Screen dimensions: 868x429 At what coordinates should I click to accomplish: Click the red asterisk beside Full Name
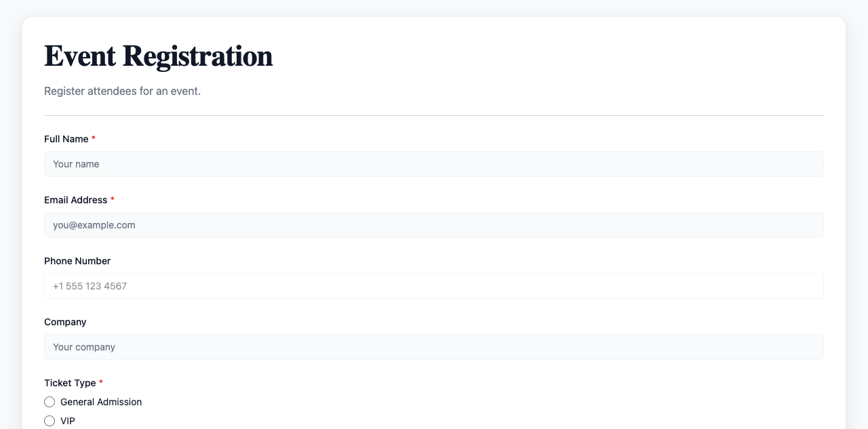(x=94, y=139)
